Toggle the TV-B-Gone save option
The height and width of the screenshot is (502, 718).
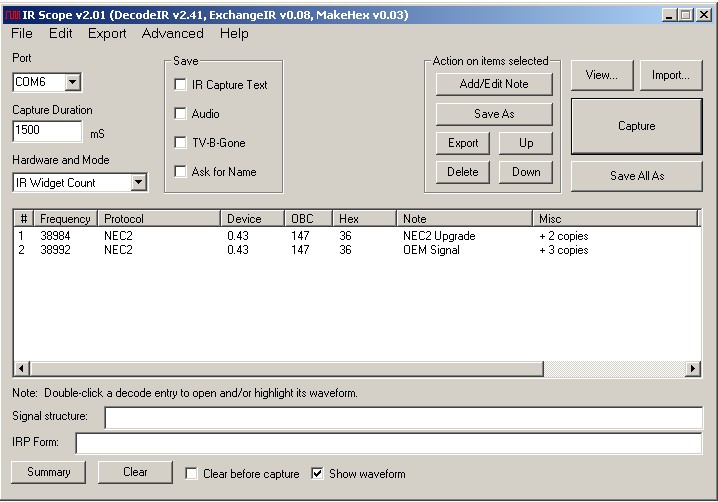coord(181,143)
